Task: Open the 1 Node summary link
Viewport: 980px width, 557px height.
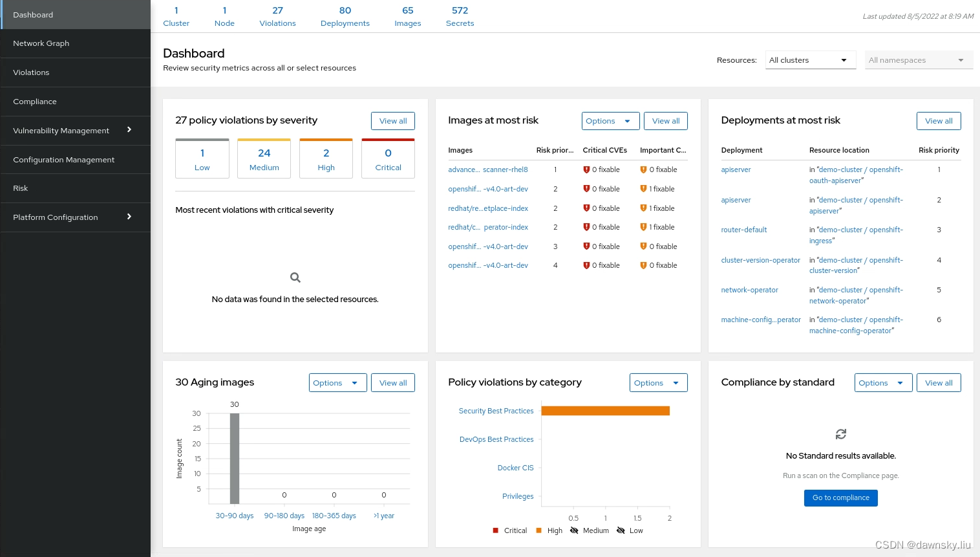Action: [x=224, y=17]
